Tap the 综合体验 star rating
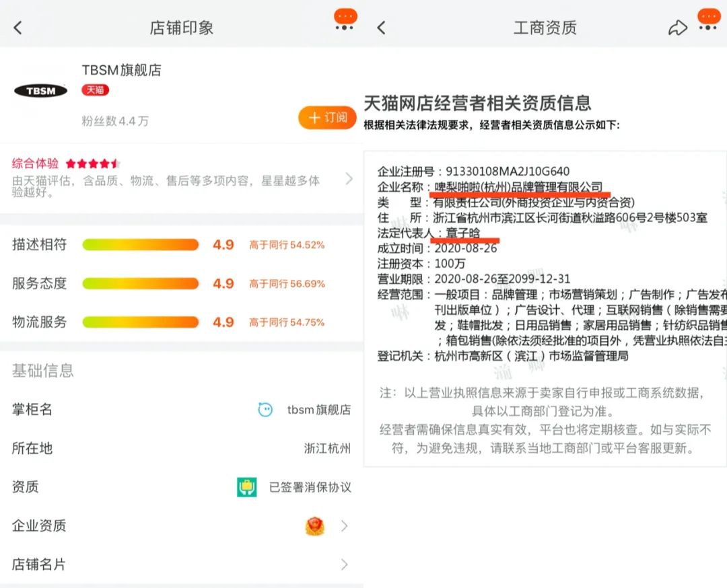727x588 pixels. (93, 163)
